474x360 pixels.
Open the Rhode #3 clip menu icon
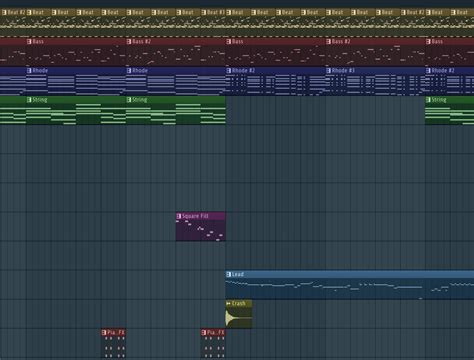(329, 71)
